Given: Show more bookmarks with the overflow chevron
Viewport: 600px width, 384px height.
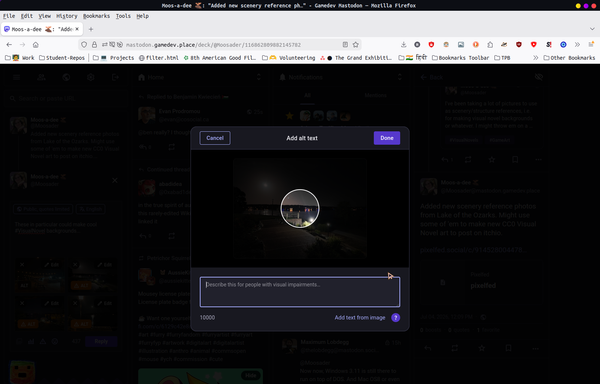Looking at the screenshot, I should pyautogui.click(x=535, y=58).
